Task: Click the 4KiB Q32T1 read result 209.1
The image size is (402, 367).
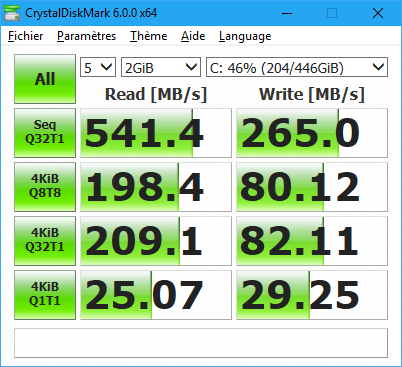Action: pos(156,241)
